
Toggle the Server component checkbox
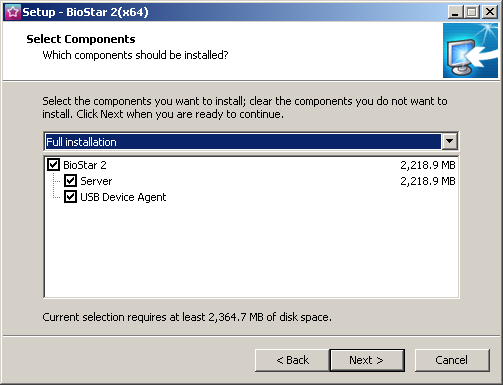pyautogui.click(x=70, y=181)
